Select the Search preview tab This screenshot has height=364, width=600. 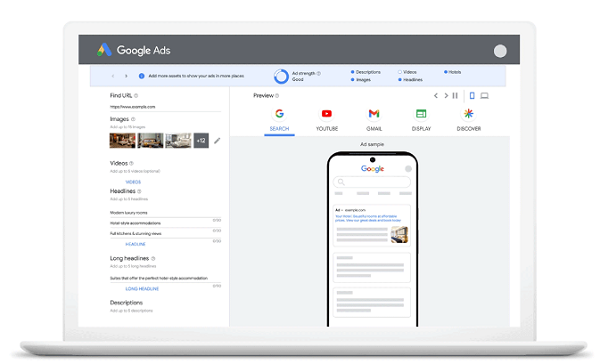tap(279, 120)
